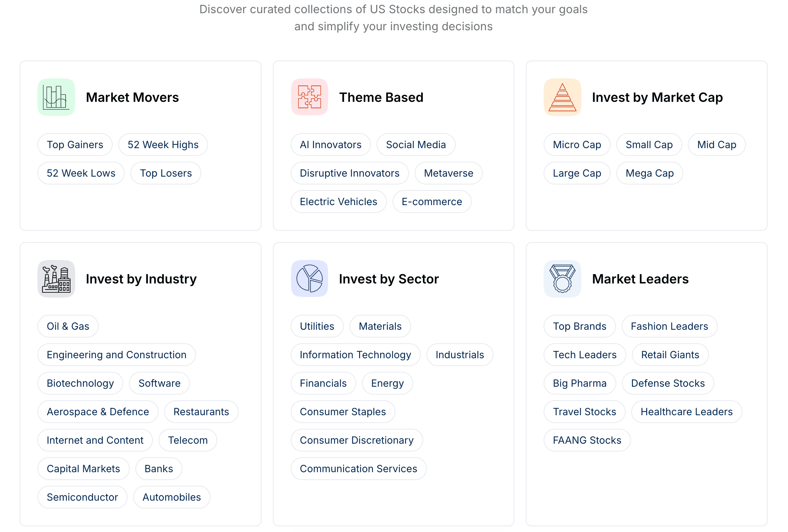
Task: Select the FAANG Stocks collection
Action: (587, 440)
